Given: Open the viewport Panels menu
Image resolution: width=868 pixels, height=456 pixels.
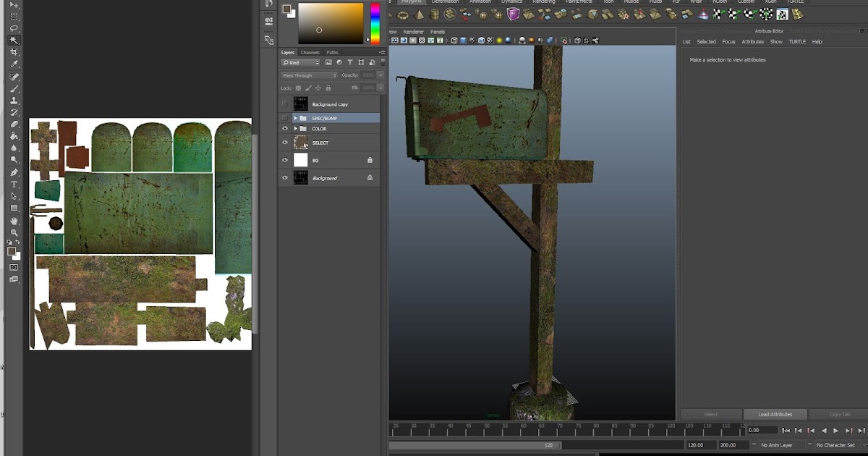Looking at the screenshot, I should click(438, 32).
